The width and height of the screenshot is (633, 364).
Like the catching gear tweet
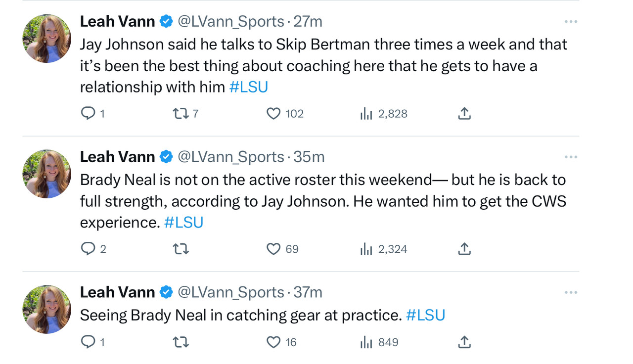coord(273,342)
